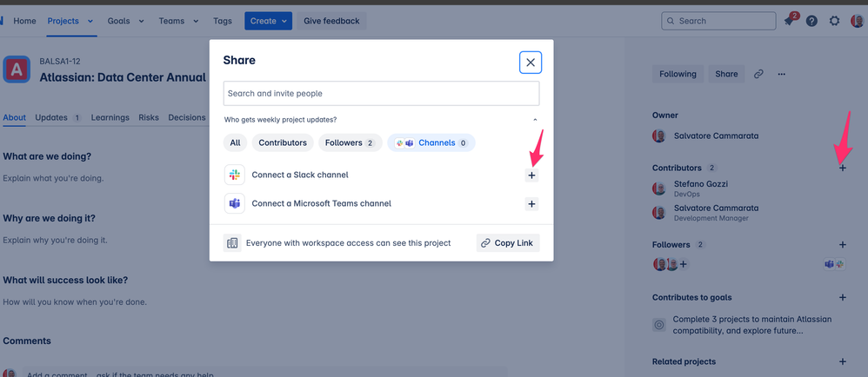The image size is (868, 377).
Task: Add a Slack channel connection
Action: (x=531, y=175)
